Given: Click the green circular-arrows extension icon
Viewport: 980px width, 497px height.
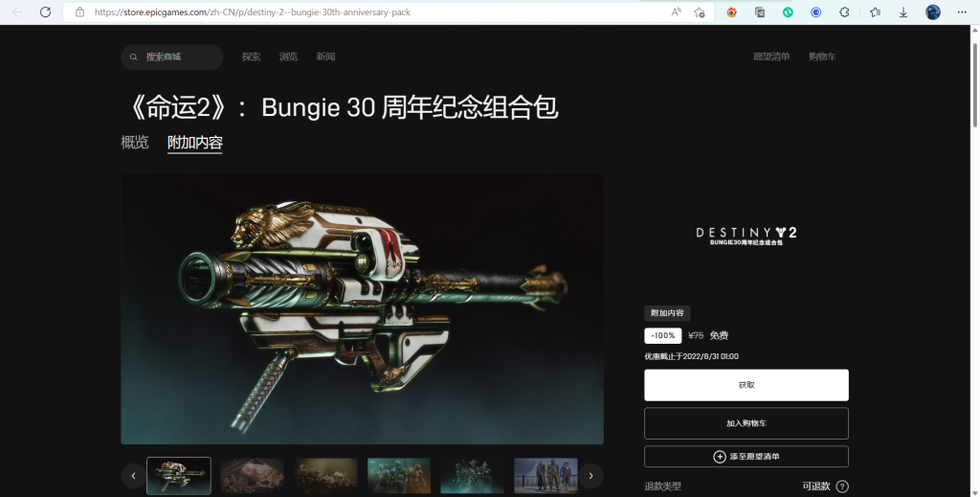Looking at the screenshot, I should click(789, 11).
